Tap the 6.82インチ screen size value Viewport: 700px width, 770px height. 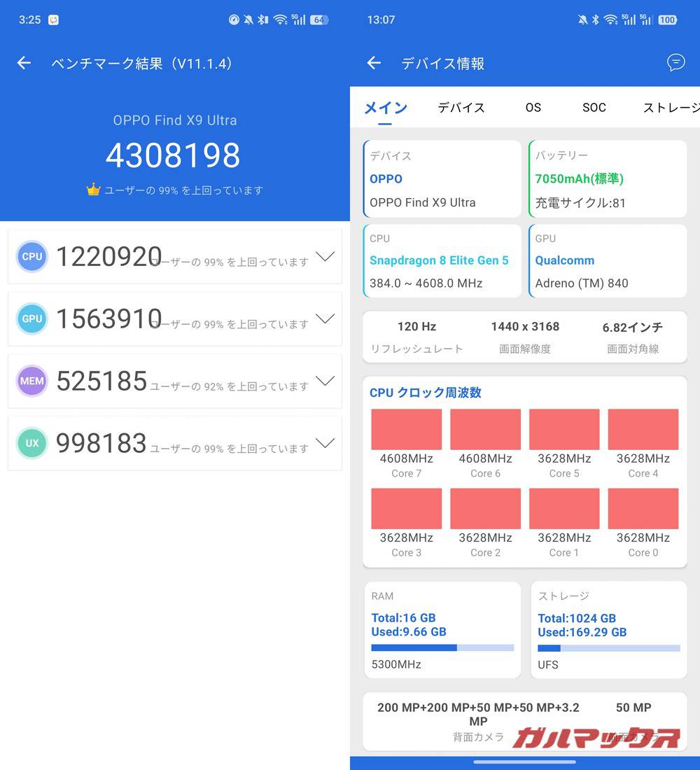tap(633, 327)
